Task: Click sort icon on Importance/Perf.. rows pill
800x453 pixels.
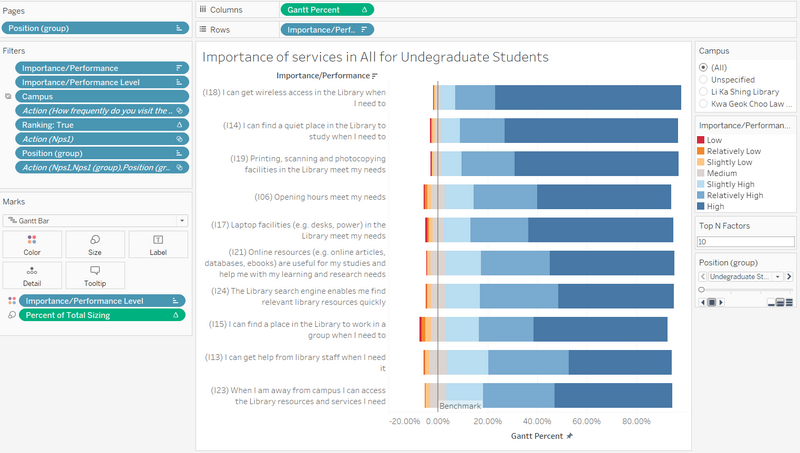Action: pyautogui.click(x=364, y=30)
